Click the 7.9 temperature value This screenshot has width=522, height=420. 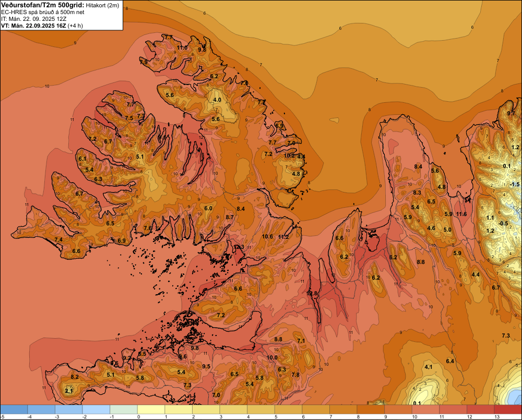[144, 62]
